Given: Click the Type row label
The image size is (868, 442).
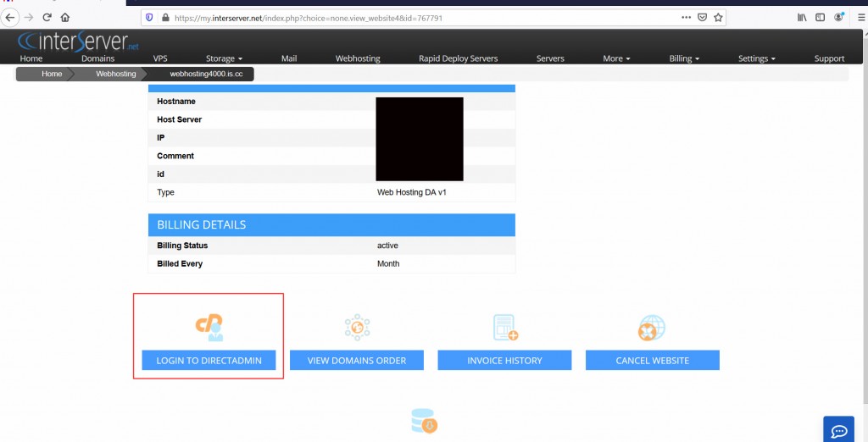Looking at the screenshot, I should pyautogui.click(x=165, y=192).
